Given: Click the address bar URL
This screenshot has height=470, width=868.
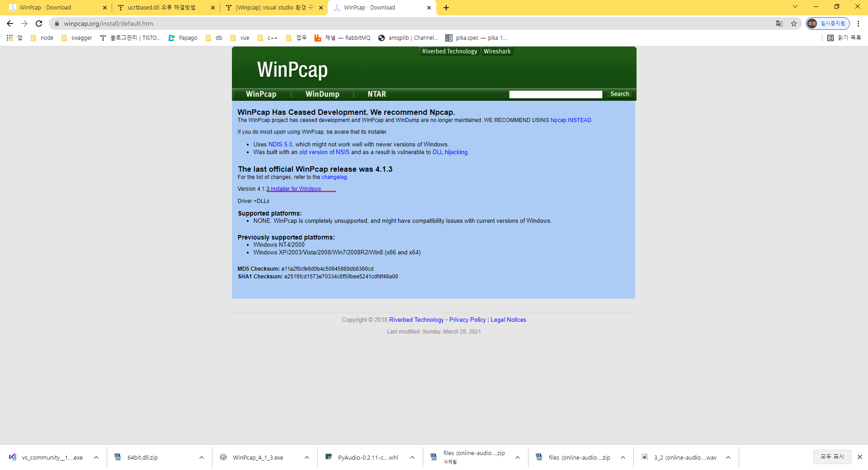Looking at the screenshot, I should click(108, 23).
